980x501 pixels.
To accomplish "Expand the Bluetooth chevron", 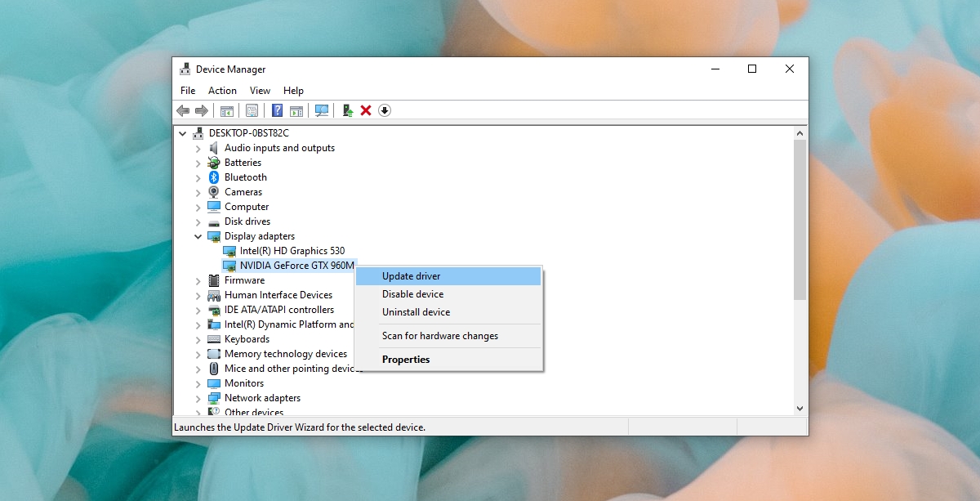I will (x=198, y=177).
